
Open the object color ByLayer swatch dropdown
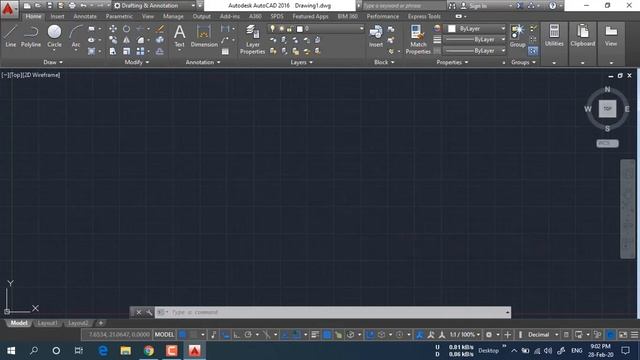pyautogui.click(x=476, y=29)
